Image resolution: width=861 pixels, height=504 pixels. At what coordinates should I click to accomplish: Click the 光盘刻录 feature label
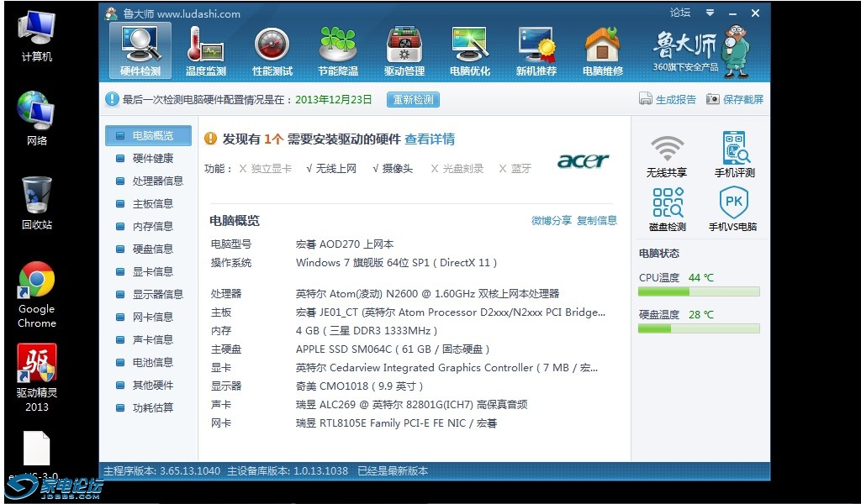pyautogui.click(x=457, y=169)
